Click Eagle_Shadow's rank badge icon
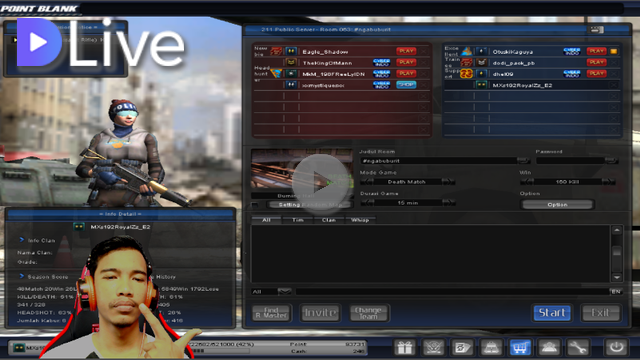The image size is (640, 360). click(291, 51)
